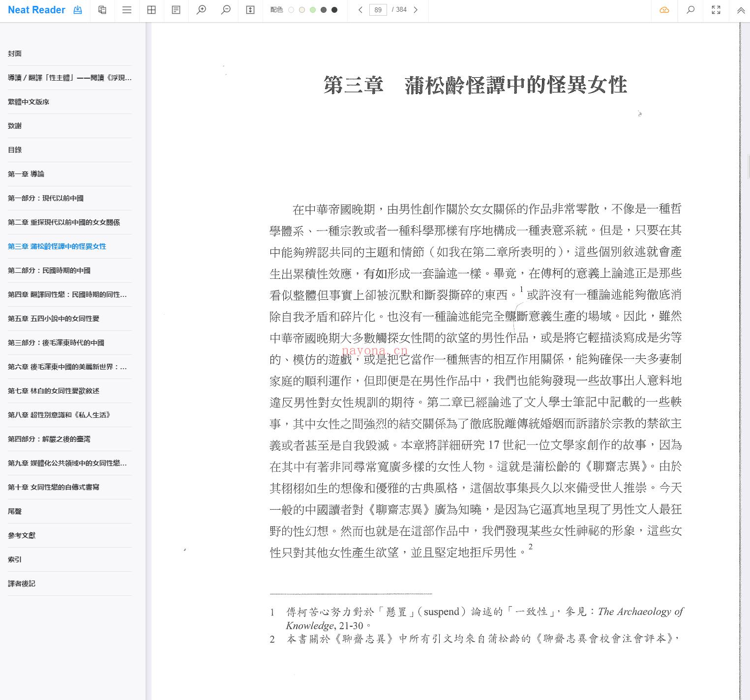
Task: Open the 導讀 / 翻譯「性主體」 entry
Action: [x=70, y=78]
